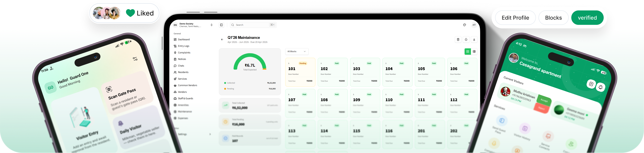Click the Chats bubble icon in sidebar
Screen dimensions: 644x153
(175, 66)
